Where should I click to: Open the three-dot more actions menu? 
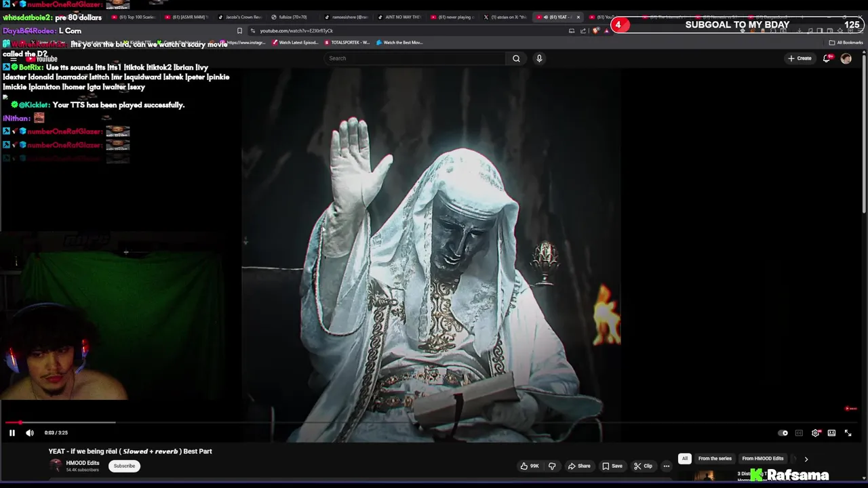[667, 466]
